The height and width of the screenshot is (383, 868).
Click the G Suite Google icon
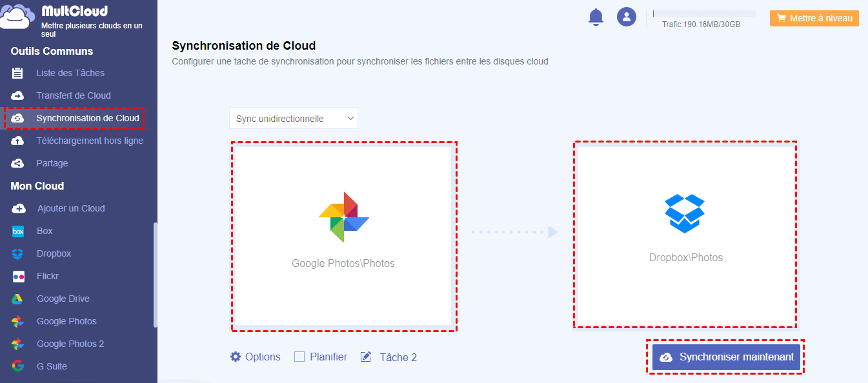tap(18, 366)
